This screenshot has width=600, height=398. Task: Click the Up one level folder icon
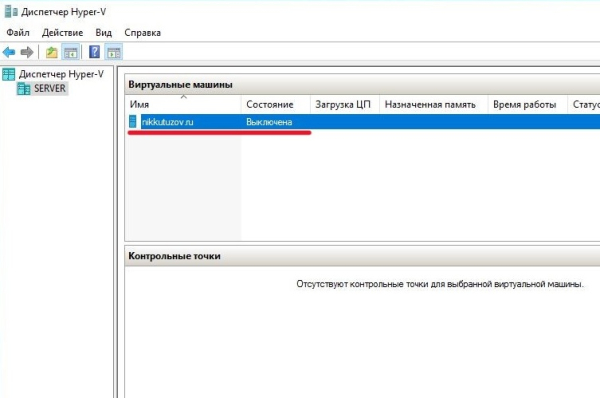point(52,52)
